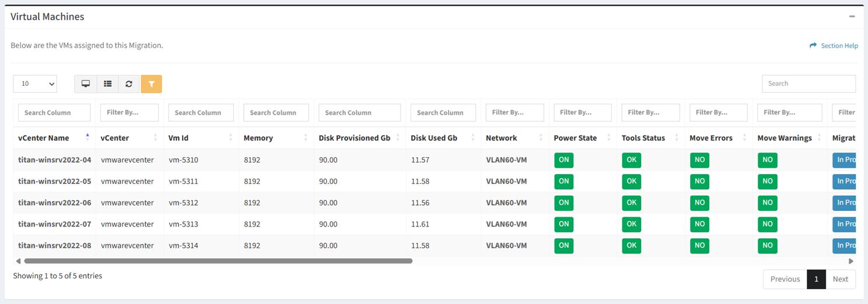Sort by Move Warnings column header

790,138
